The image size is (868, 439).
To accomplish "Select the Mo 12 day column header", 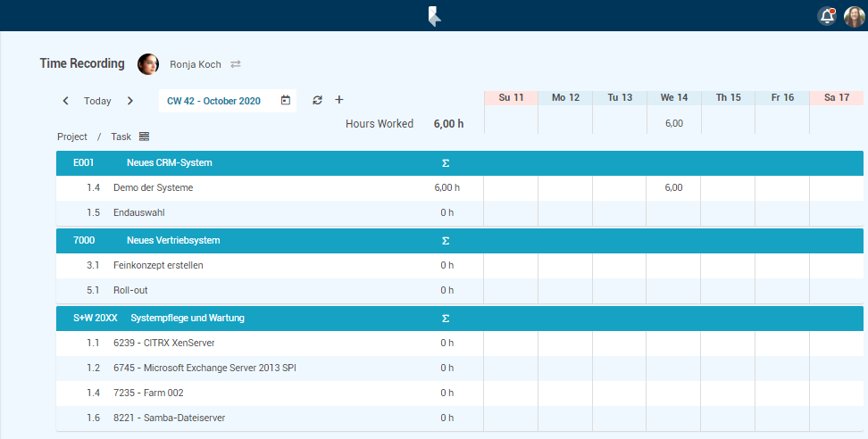I will [565, 97].
